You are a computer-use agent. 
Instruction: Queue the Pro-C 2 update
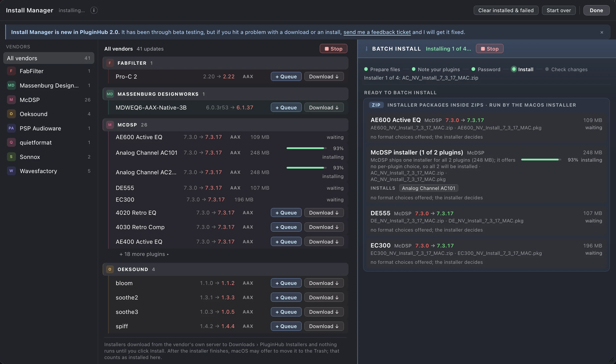[x=286, y=77]
